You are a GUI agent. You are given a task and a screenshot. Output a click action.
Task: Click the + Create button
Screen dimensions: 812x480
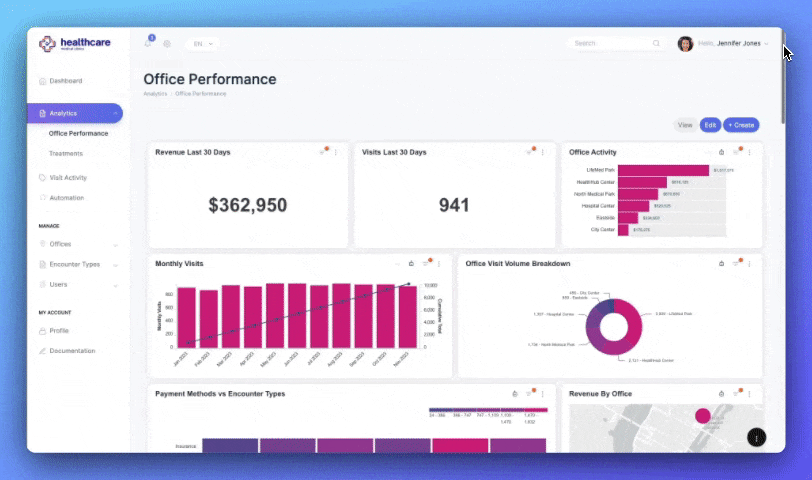pos(742,125)
